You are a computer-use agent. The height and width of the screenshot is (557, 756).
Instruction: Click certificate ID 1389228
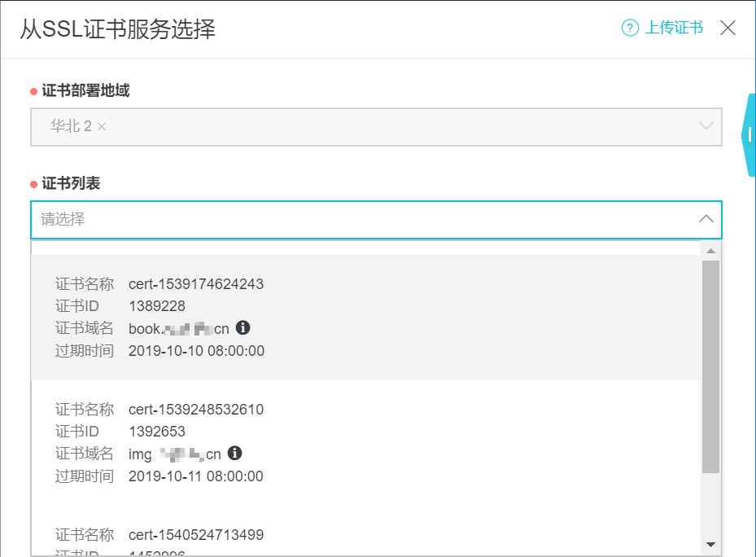157,306
